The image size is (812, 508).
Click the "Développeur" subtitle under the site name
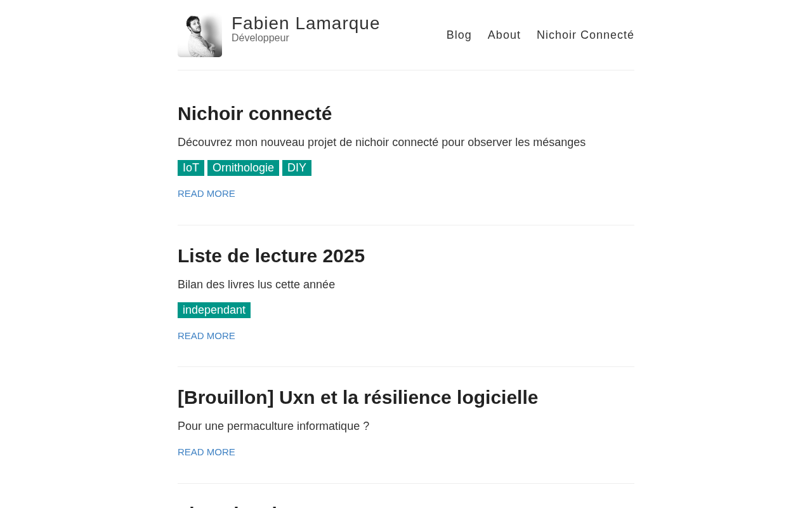[260, 38]
